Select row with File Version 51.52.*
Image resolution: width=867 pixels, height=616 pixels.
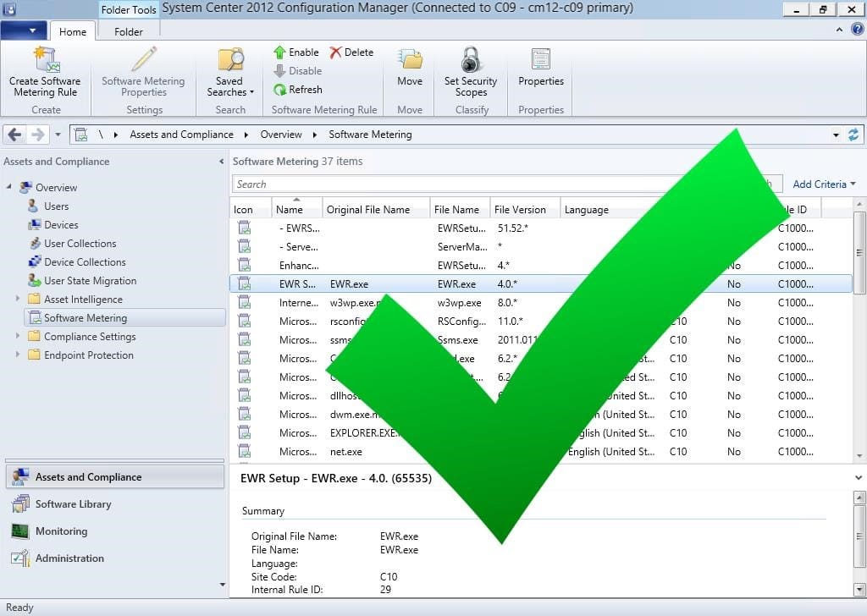tap(541, 228)
